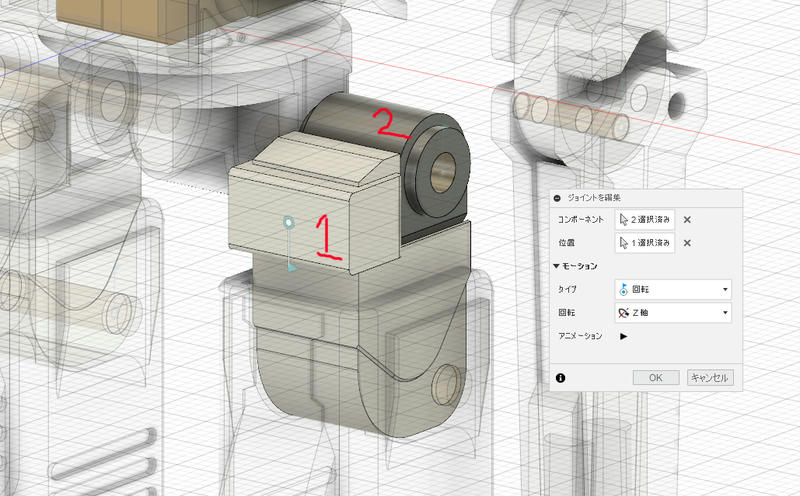Click the コンポーネント label in the dialog

[x=580, y=219]
